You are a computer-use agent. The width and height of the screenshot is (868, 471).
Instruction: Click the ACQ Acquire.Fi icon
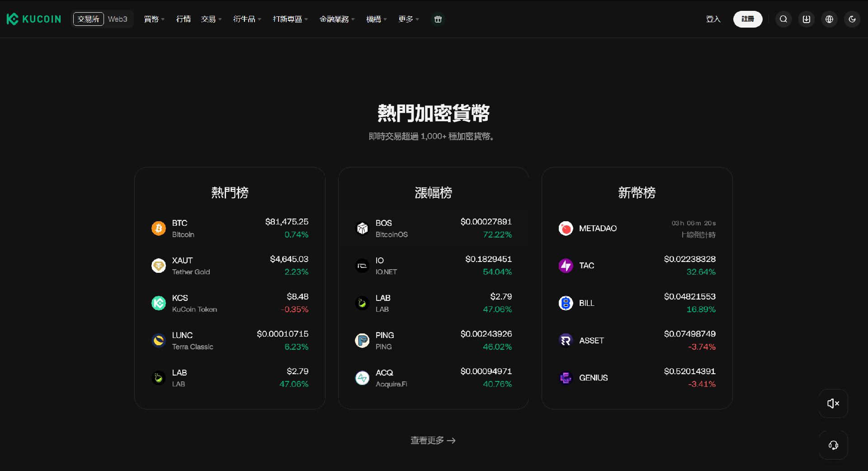pos(362,378)
